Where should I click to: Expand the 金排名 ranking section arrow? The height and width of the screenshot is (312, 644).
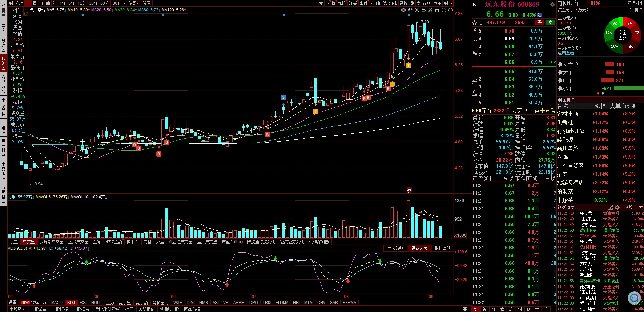point(559,100)
